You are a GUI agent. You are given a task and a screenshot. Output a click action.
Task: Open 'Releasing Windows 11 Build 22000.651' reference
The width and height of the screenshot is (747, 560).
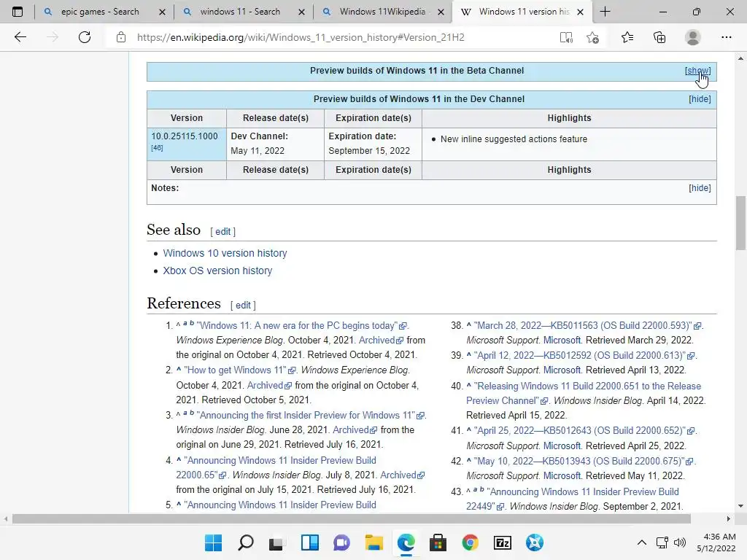point(584,393)
